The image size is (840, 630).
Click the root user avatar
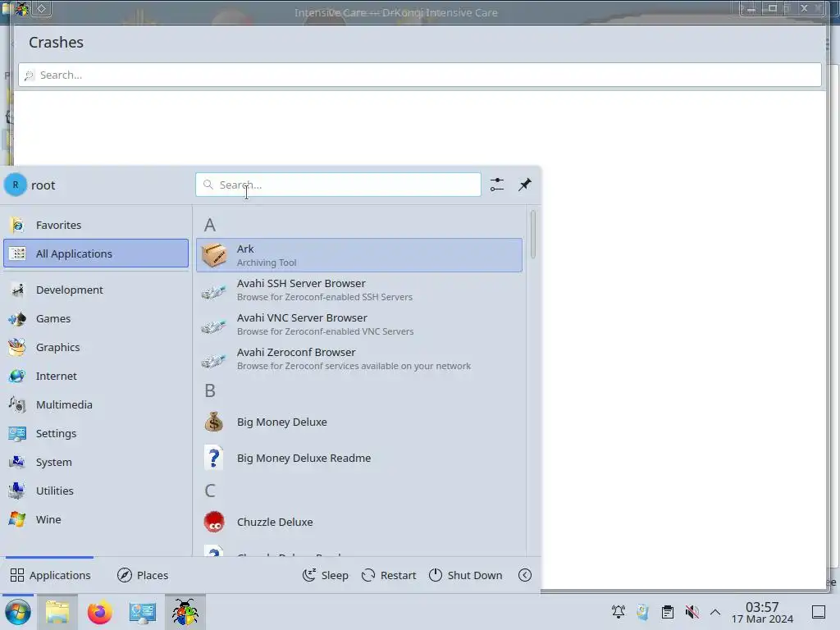point(16,185)
